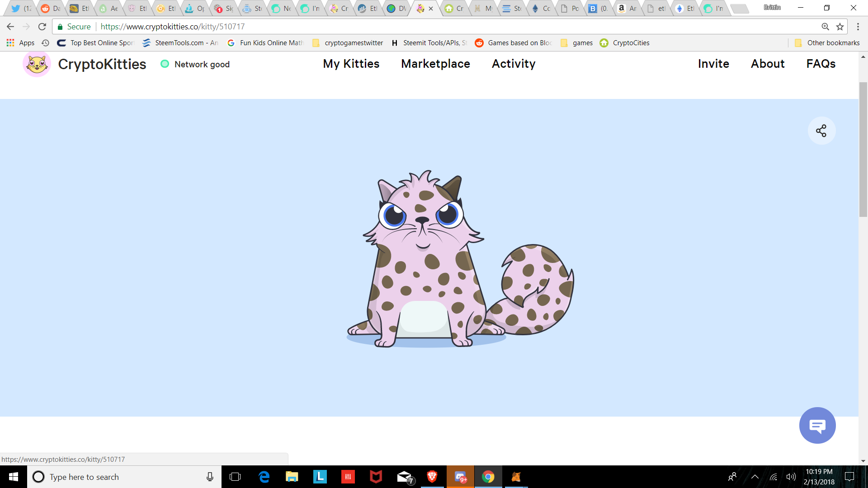The image size is (868, 488).
Task: Click the Type here to search box
Action: tap(124, 477)
